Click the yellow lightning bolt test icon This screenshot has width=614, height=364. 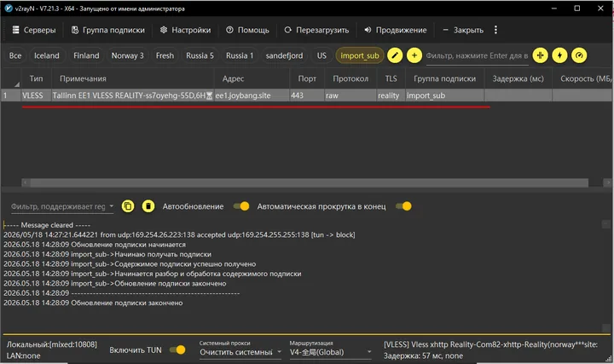559,55
